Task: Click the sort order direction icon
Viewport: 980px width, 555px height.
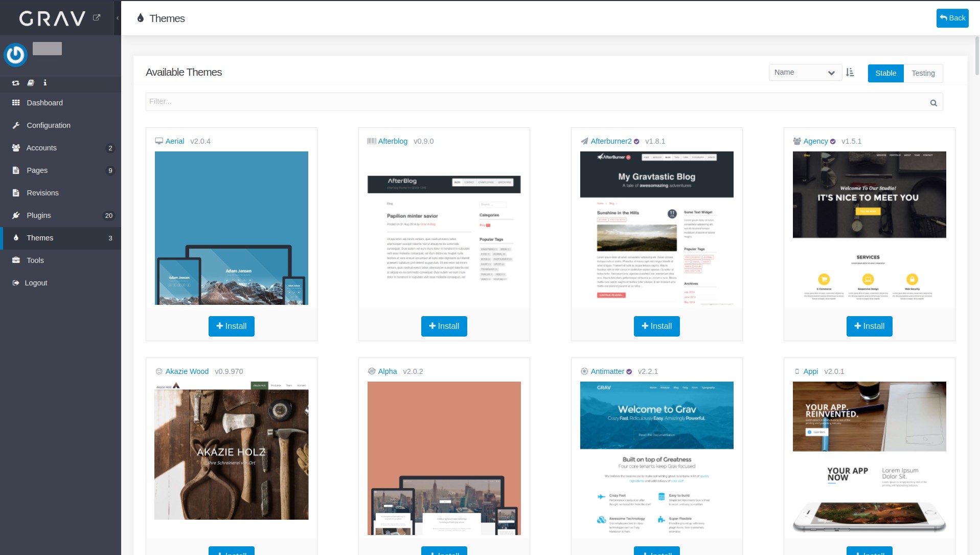Action: click(850, 73)
